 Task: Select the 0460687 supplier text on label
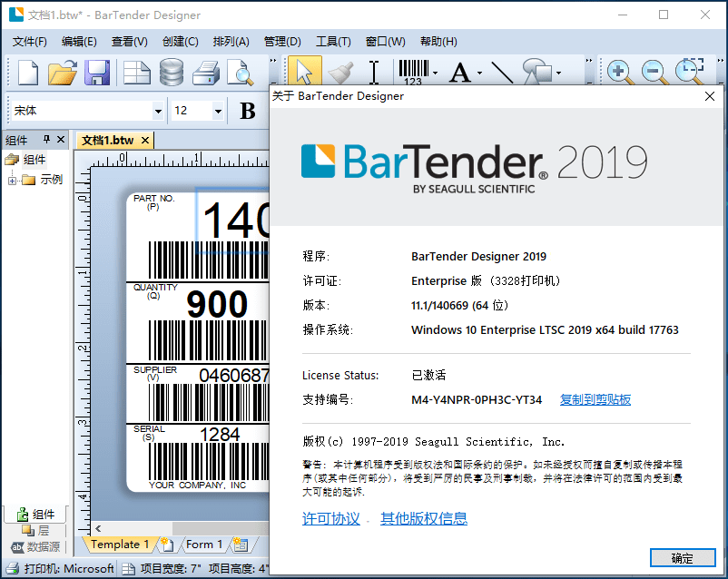point(234,375)
